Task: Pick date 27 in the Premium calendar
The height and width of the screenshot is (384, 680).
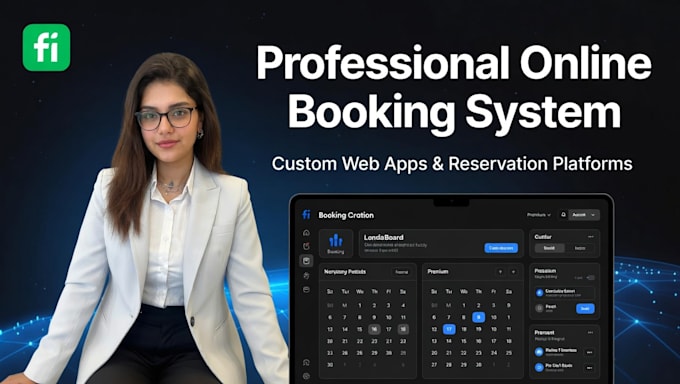Action: point(434,365)
